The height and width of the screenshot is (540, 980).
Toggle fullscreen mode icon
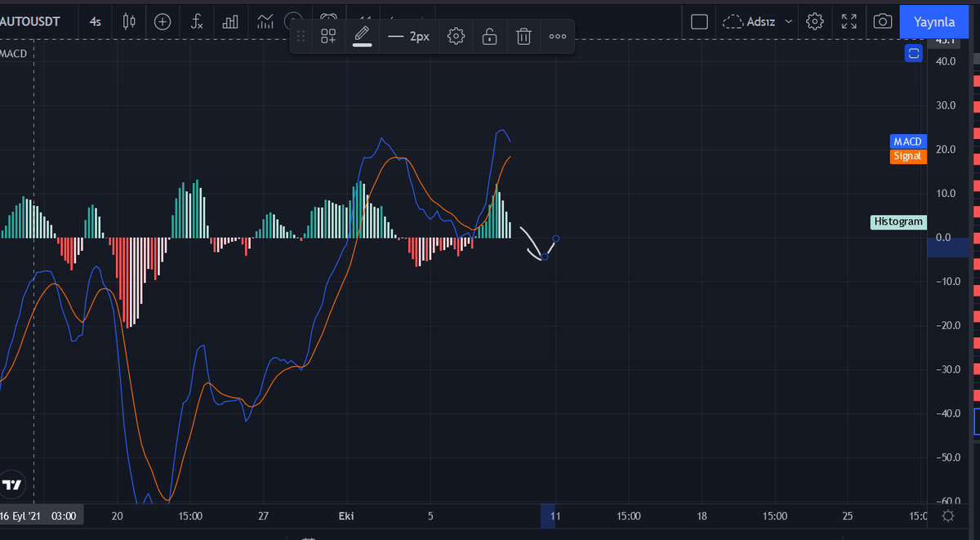click(x=849, y=22)
